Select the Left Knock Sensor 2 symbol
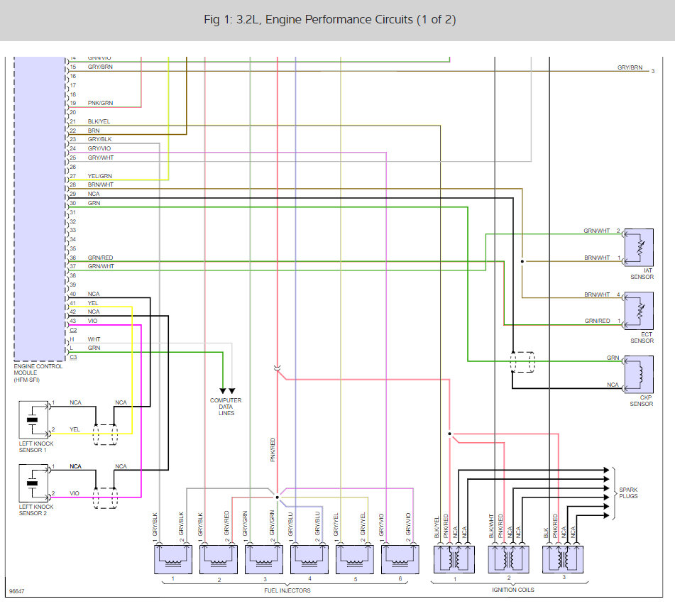 pos(33,483)
